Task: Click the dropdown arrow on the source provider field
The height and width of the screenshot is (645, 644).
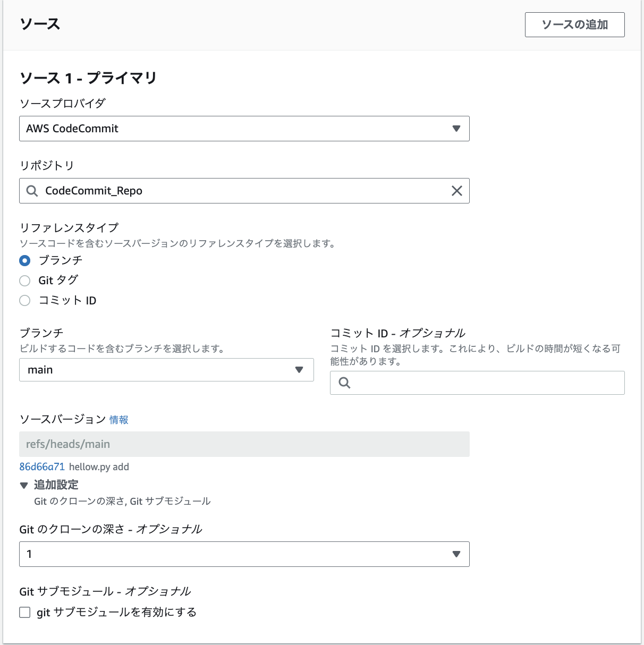Action: 456,129
